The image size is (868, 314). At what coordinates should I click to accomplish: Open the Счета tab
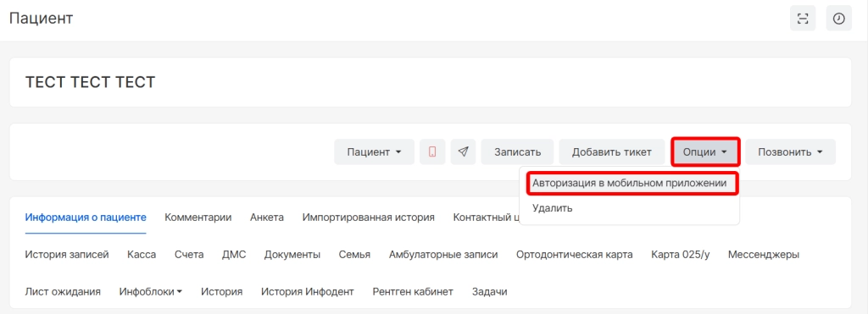[x=189, y=254]
